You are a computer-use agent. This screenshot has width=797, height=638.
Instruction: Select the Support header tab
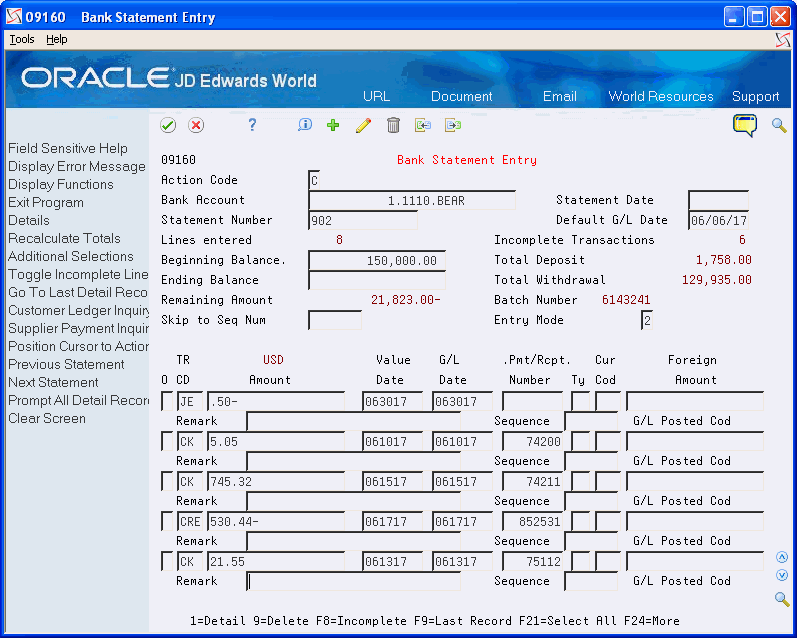(755, 97)
